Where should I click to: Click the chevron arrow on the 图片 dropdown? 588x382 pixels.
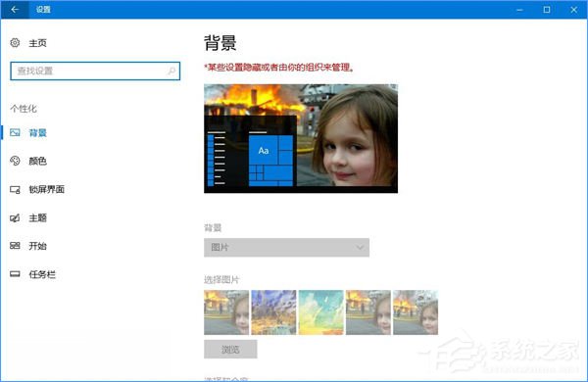(360, 248)
